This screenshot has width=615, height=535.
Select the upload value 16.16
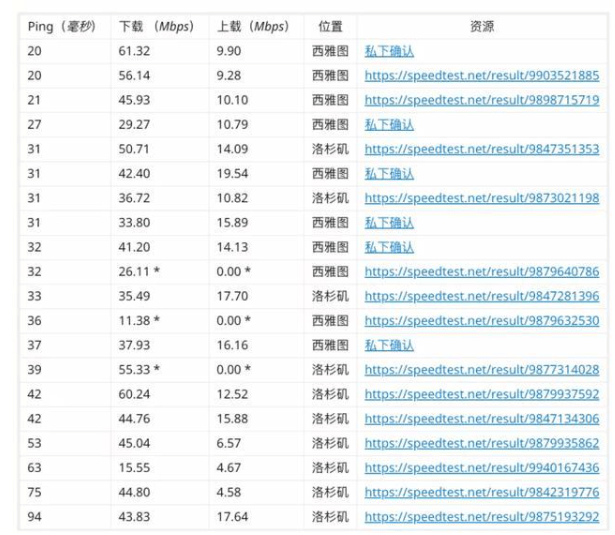coord(232,345)
